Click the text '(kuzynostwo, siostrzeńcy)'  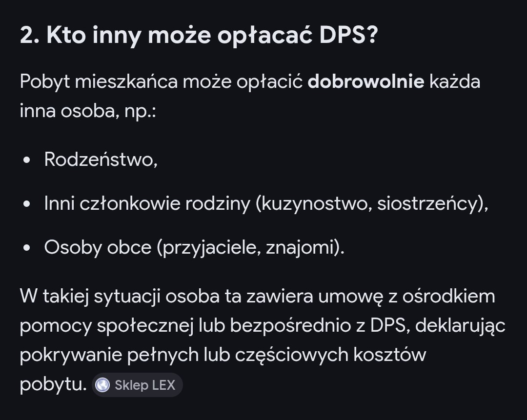(370, 204)
